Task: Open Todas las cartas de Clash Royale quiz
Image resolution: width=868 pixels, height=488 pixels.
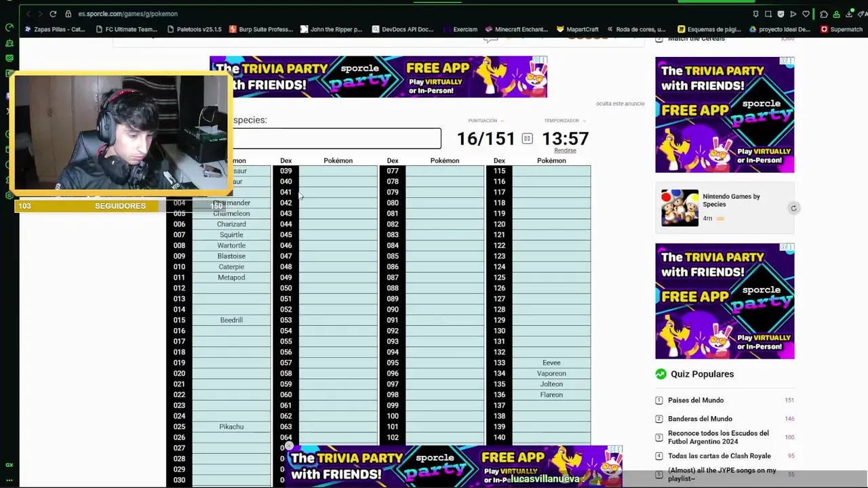Action: coord(719,456)
